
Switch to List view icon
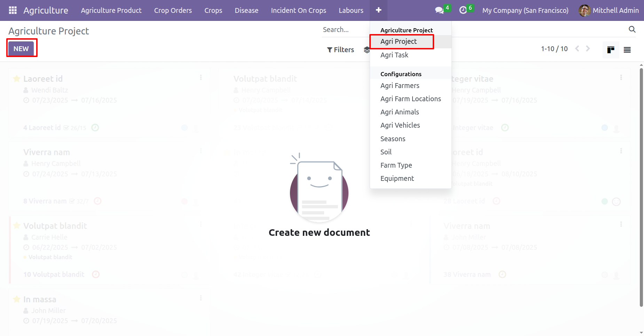point(627,50)
